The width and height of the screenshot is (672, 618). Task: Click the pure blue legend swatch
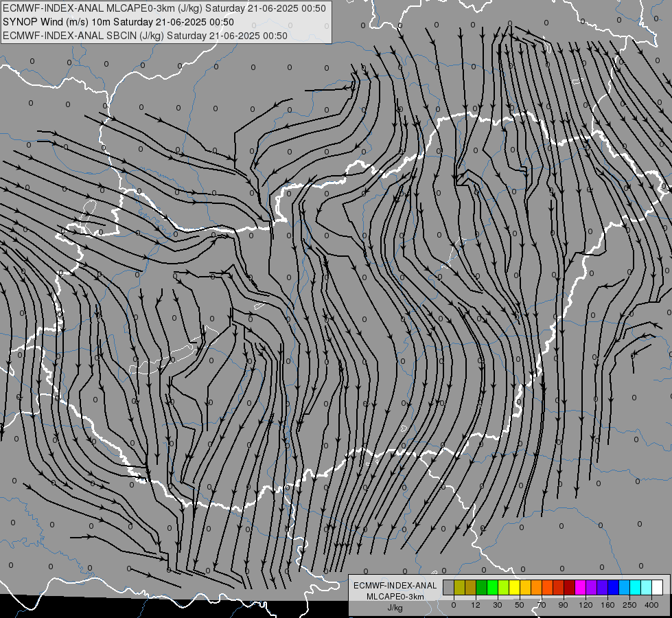tap(613, 587)
